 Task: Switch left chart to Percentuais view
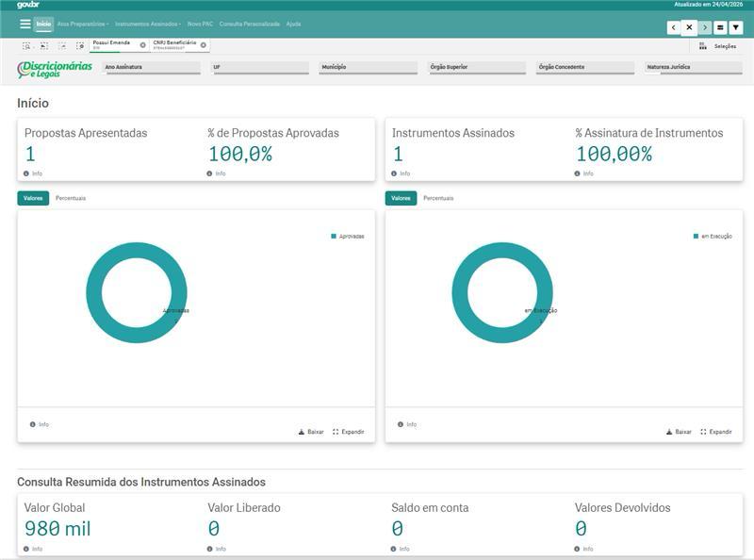point(71,198)
